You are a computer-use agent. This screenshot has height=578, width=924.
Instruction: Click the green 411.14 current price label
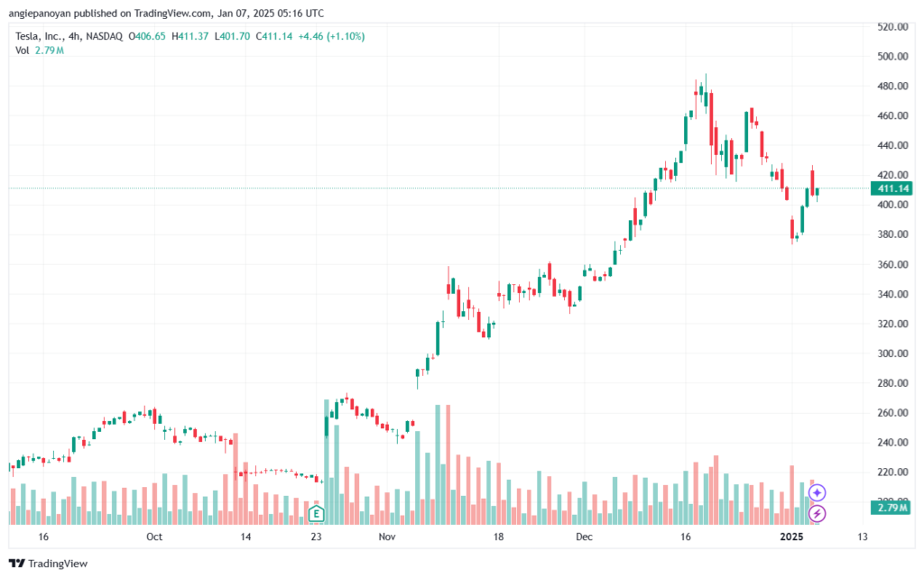click(x=892, y=188)
